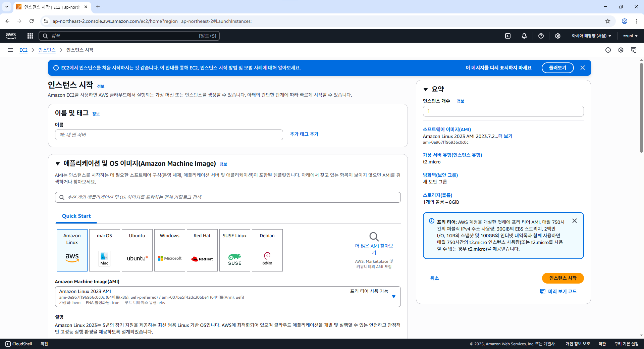Open the AWS support help icon

click(x=541, y=36)
